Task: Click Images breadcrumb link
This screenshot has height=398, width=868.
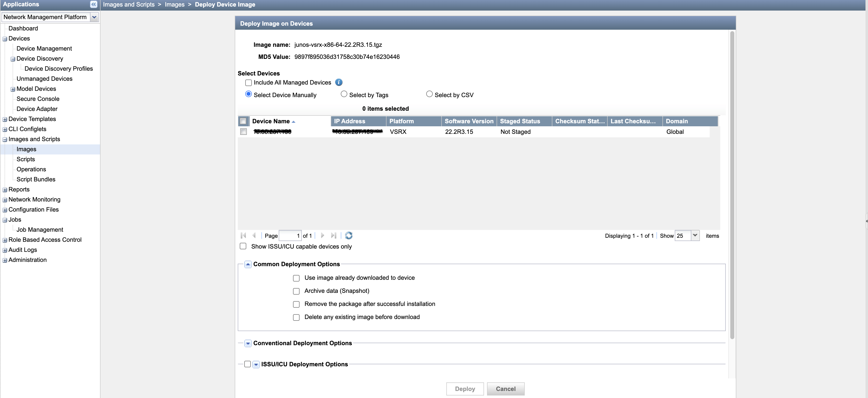Action: (175, 4)
